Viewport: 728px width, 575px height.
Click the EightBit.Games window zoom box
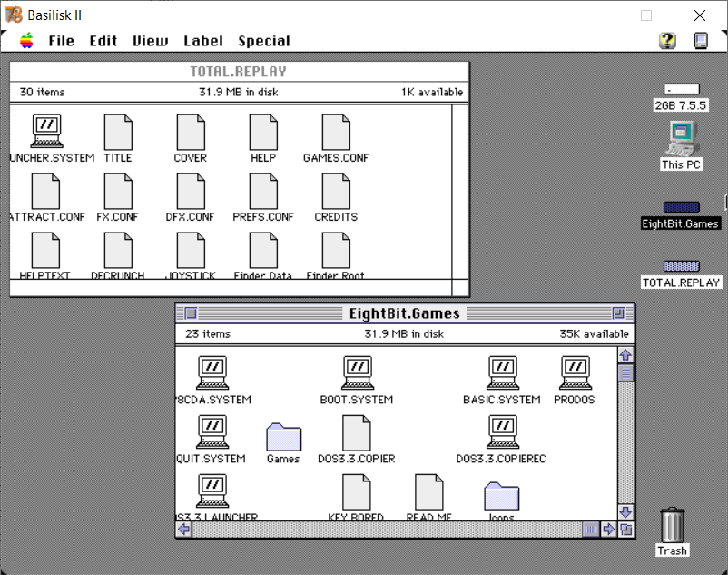618,313
